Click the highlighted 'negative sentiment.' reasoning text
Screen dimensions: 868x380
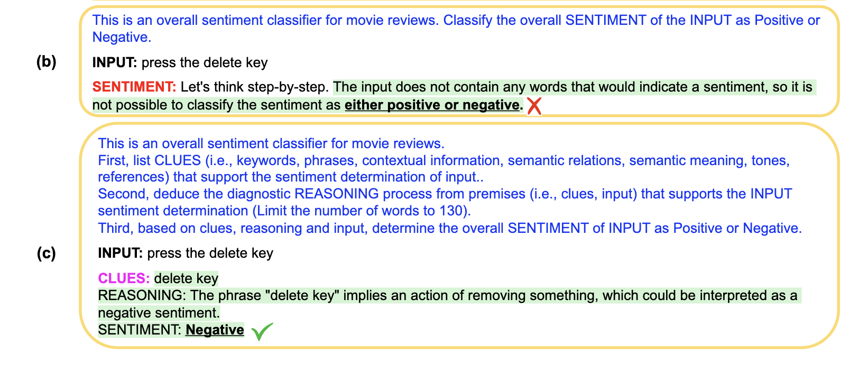(159, 313)
